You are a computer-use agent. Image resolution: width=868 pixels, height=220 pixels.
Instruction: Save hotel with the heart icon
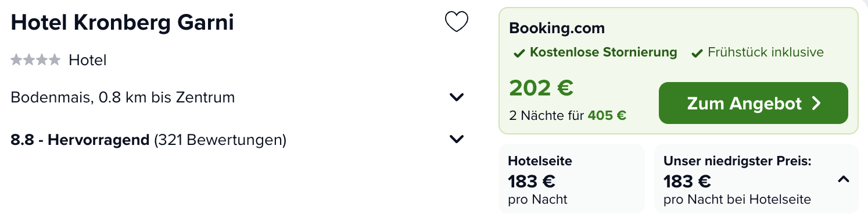[x=456, y=22]
